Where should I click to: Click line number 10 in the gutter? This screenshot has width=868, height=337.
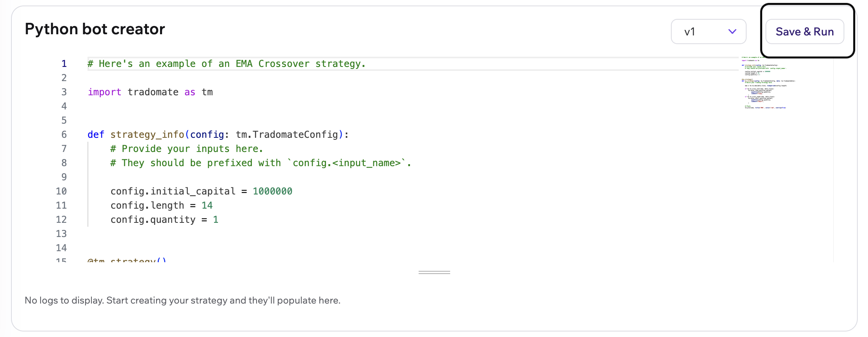click(61, 191)
